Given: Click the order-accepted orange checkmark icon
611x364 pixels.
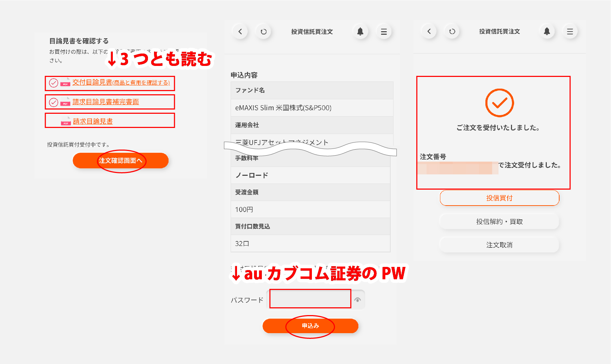Looking at the screenshot, I should pyautogui.click(x=500, y=103).
